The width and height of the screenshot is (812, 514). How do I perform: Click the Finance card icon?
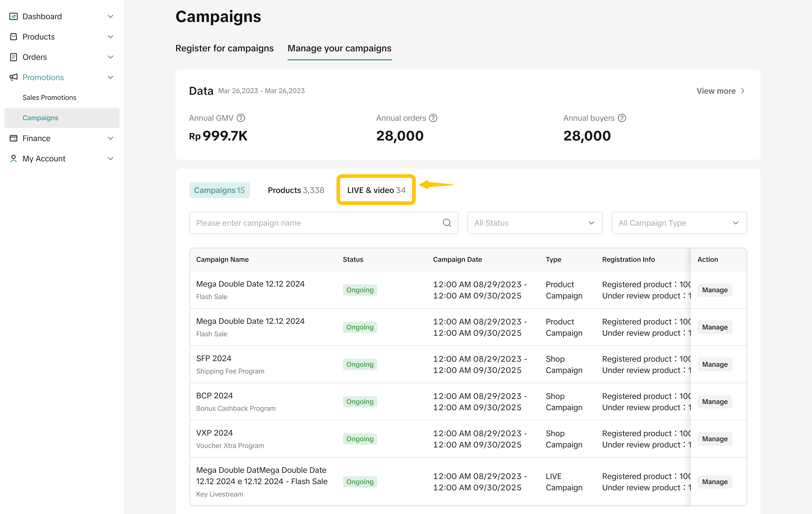(x=14, y=138)
